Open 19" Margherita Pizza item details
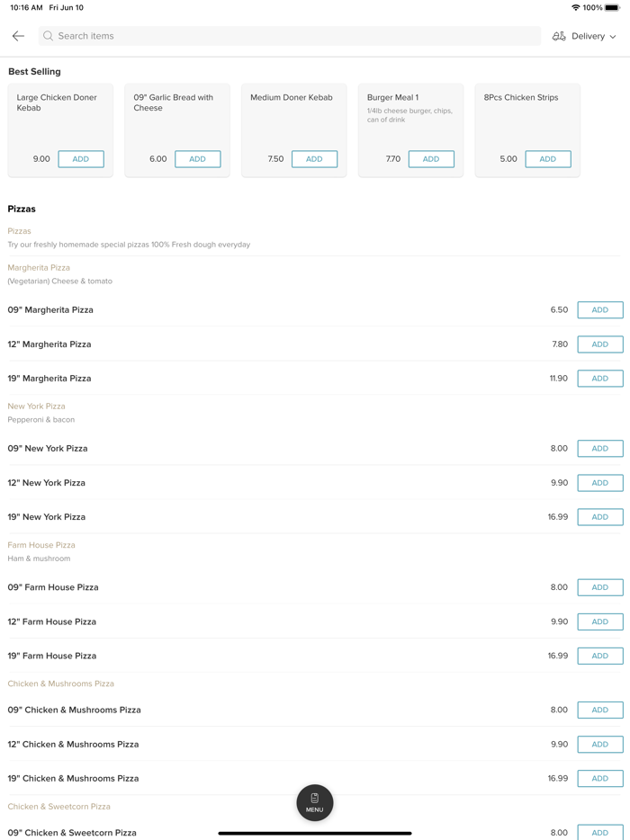Image resolution: width=630 pixels, height=840 pixels. pos(49,379)
